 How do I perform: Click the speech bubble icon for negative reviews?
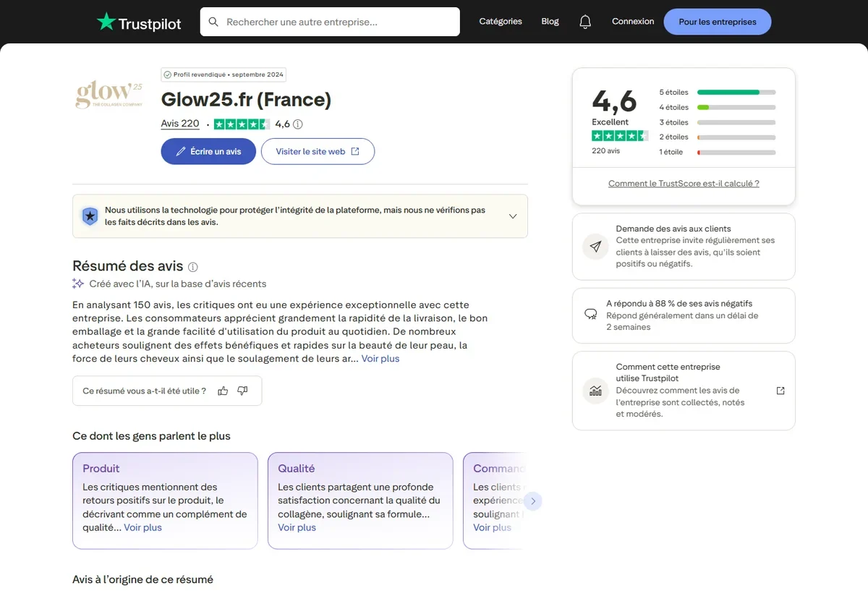[591, 315]
